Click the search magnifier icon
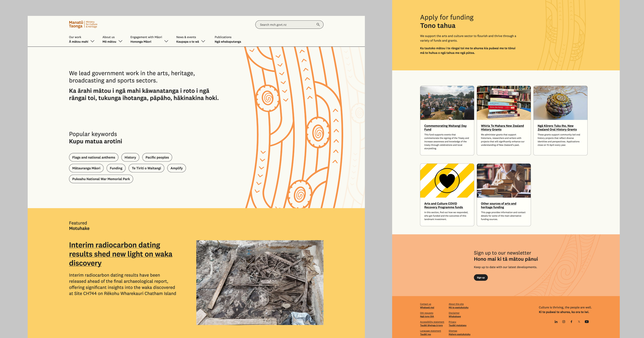Viewport: 644px width, 338px height. [318, 25]
